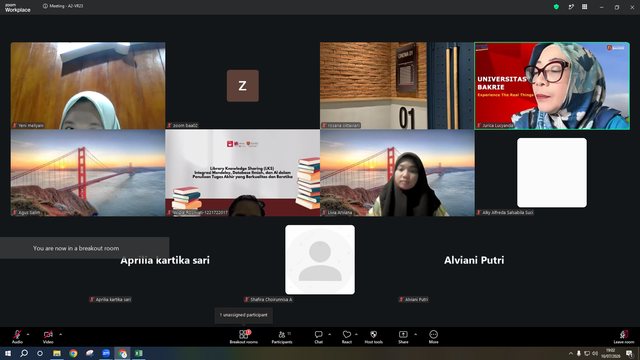The width and height of the screenshot is (640, 360).
Task: Select the Library Knowledge Sharing video tile
Action: point(242,173)
